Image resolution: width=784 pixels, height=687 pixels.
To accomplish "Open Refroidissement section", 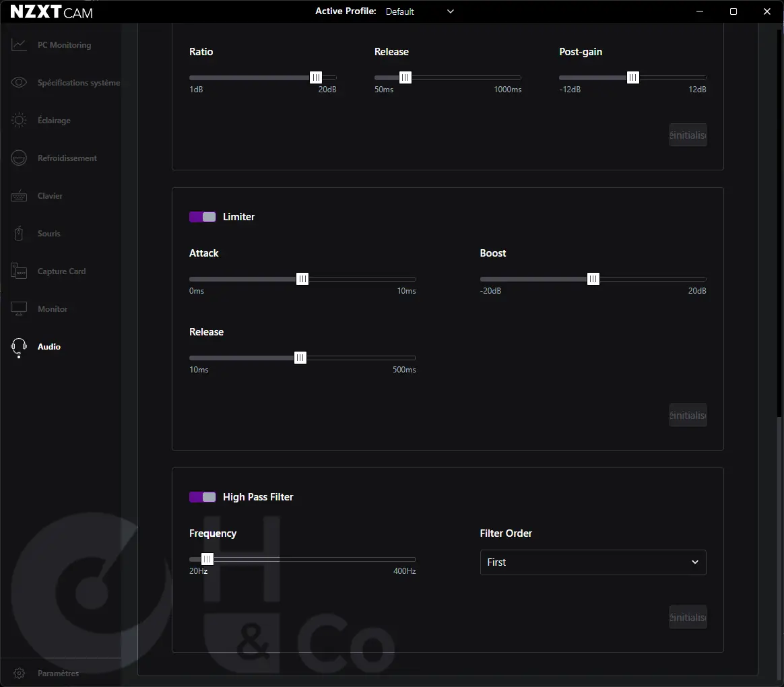I will coord(67,158).
